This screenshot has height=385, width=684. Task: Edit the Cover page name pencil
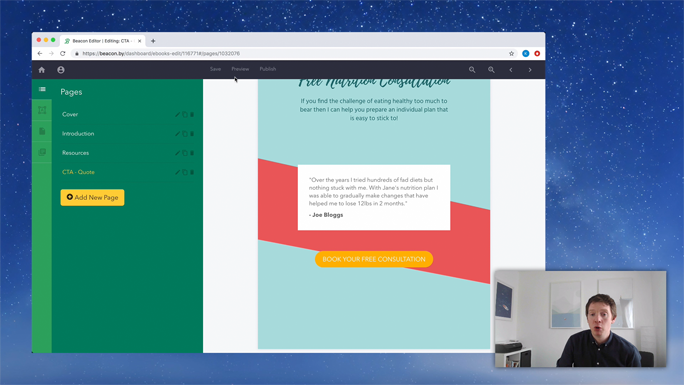pyautogui.click(x=177, y=115)
